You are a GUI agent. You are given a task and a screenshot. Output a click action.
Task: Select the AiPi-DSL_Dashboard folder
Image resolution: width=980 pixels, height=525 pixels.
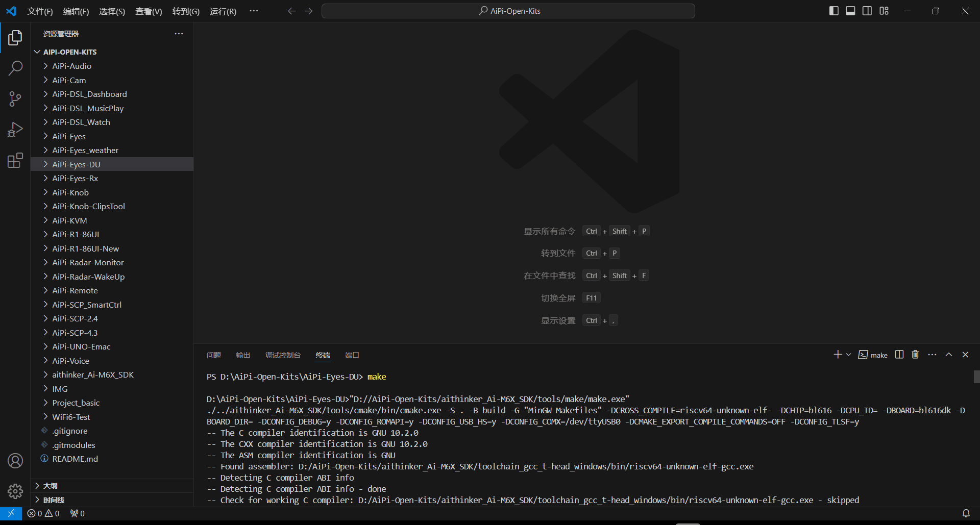(112, 94)
